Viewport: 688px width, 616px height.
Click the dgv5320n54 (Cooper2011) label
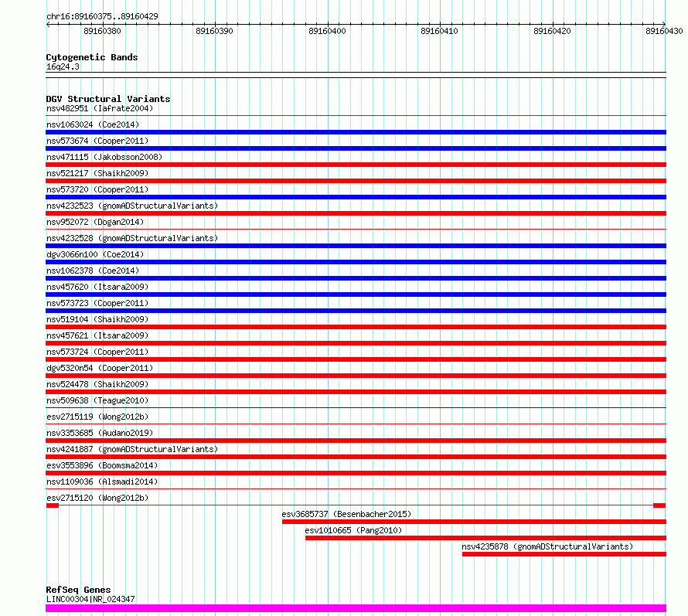pos(100,368)
